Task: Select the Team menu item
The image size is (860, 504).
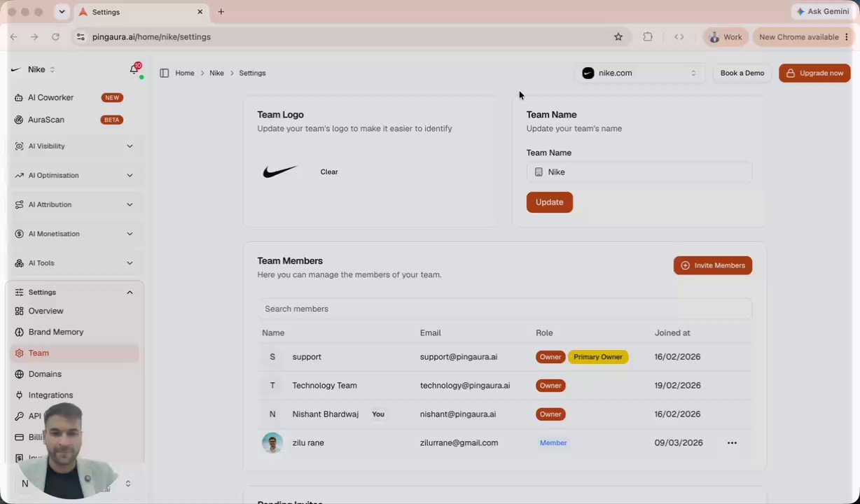Action: coord(74,353)
